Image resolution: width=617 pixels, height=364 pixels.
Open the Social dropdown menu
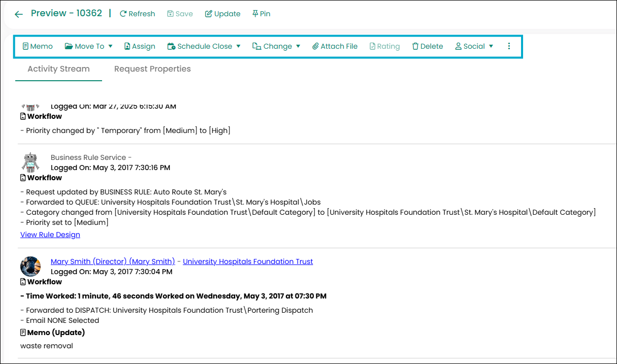coord(474,46)
